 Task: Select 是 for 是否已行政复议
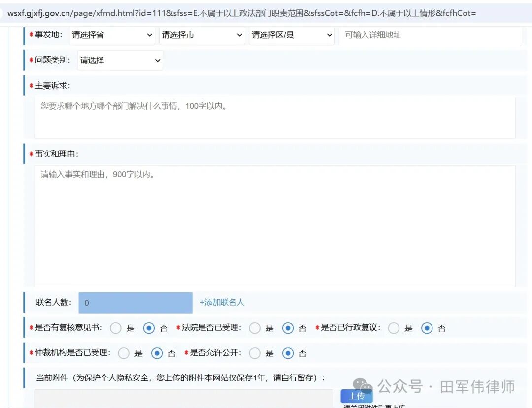(x=394, y=328)
